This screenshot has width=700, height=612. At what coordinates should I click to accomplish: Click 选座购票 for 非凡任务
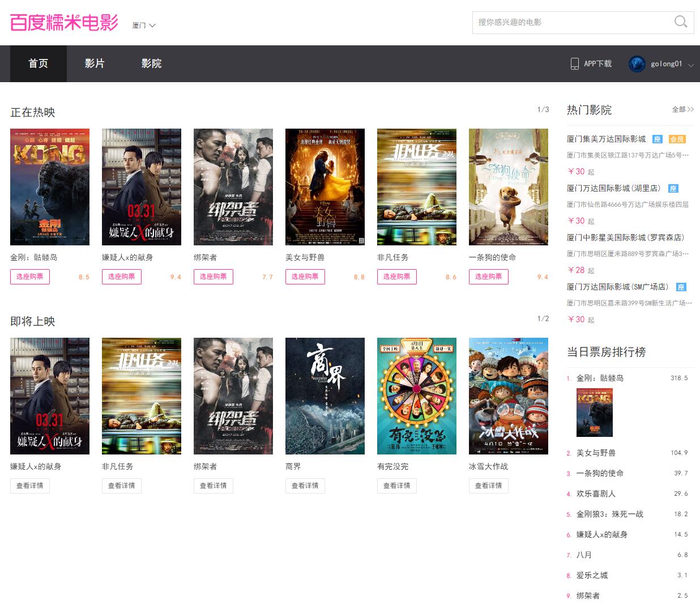pyautogui.click(x=397, y=277)
